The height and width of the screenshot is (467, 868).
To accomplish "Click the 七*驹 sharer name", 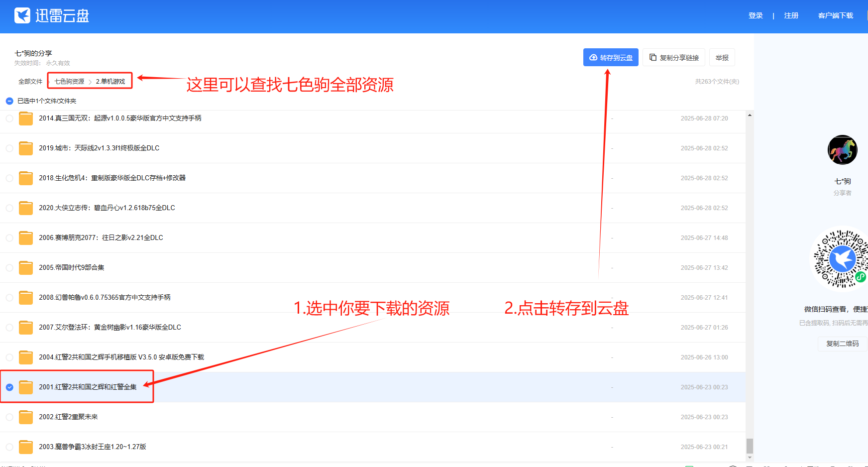I will pyautogui.click(x=843, y=182).
